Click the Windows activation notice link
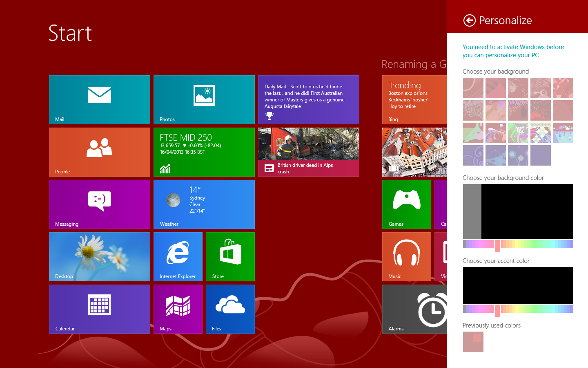588x368 pixels. [x=513, y=51]
